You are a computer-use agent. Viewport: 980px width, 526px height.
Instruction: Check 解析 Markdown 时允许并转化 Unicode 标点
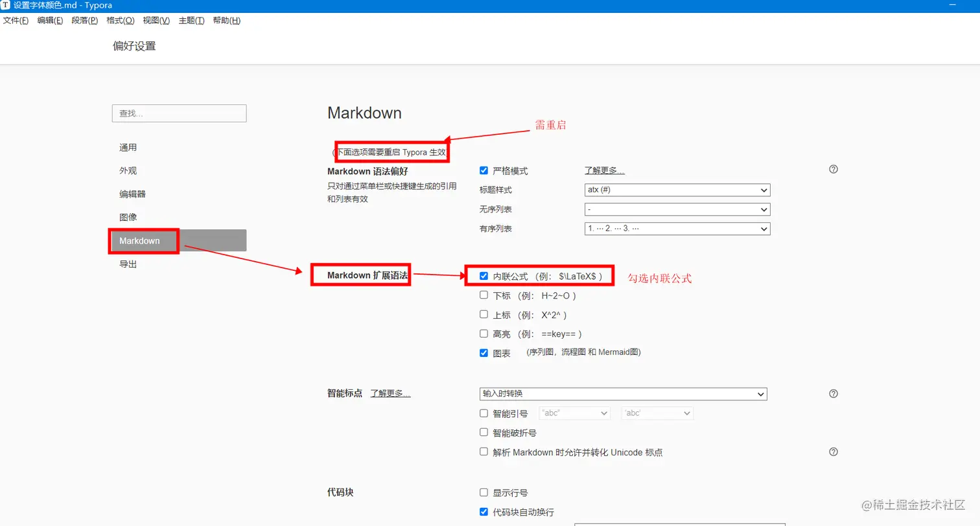tap(484, 452)
